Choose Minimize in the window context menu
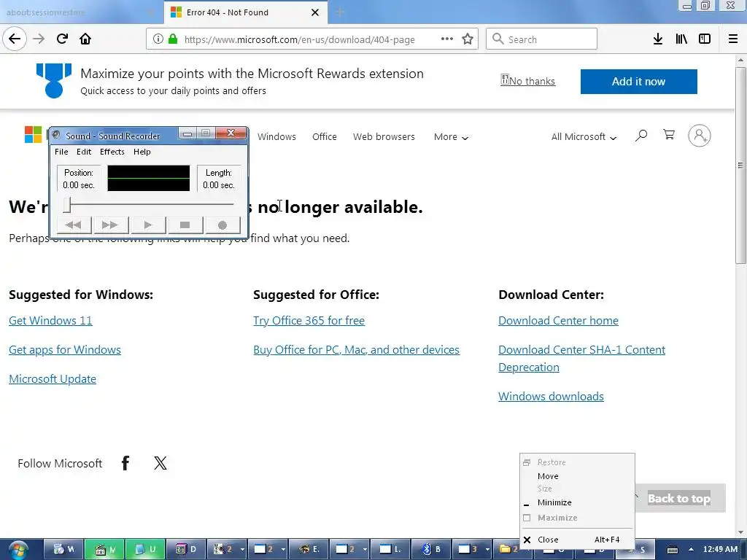 [x=577, y=502]
